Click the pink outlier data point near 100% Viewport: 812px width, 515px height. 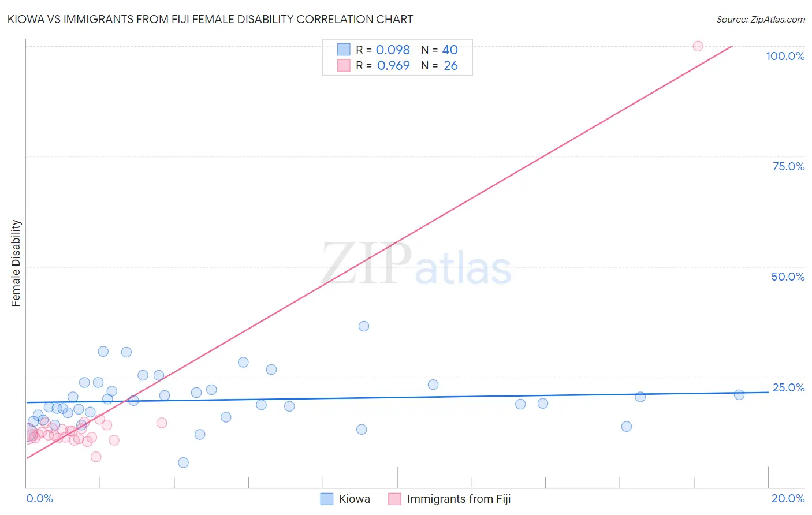click(x=698, y=46)
